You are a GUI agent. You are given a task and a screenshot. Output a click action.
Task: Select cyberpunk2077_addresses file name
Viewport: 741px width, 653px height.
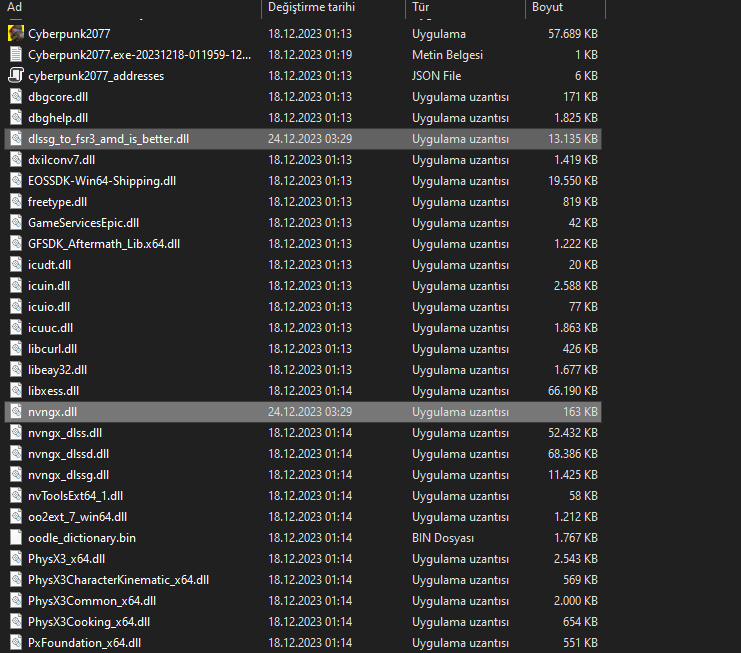(96, 76)
